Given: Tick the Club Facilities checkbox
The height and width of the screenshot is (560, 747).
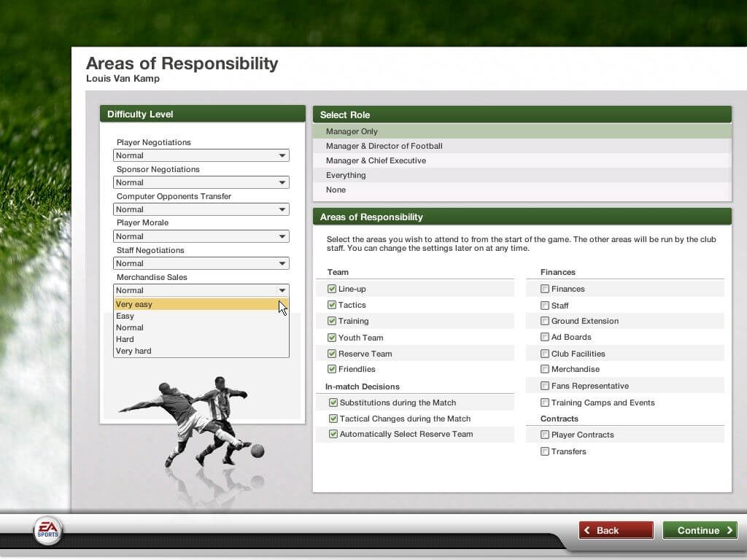Looking at the screenshot, I should pos(545,354).
